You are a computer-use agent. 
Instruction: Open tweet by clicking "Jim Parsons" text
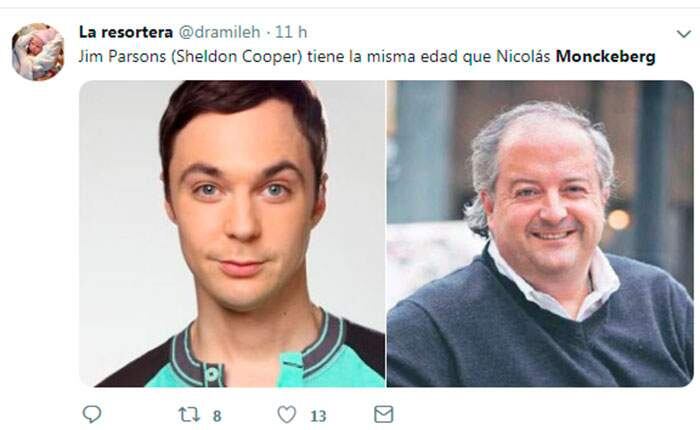(x=122, y=56)
